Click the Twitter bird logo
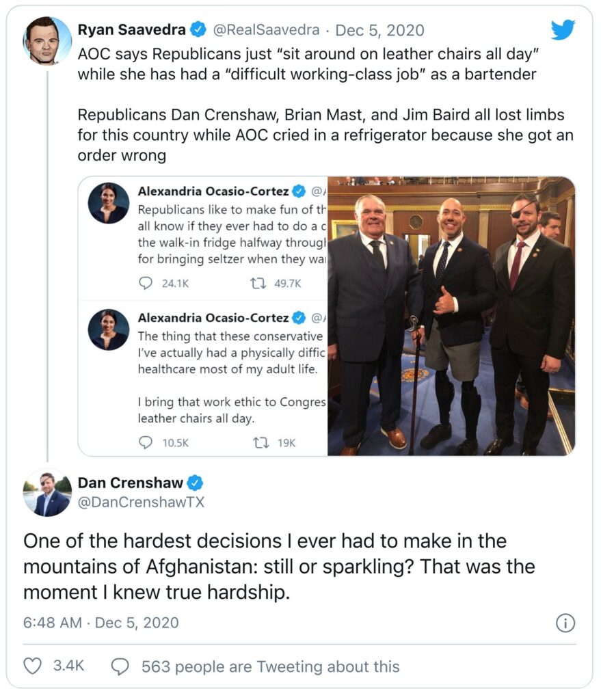The height and width of the screenshot is (700, 601). coord(563,29)
